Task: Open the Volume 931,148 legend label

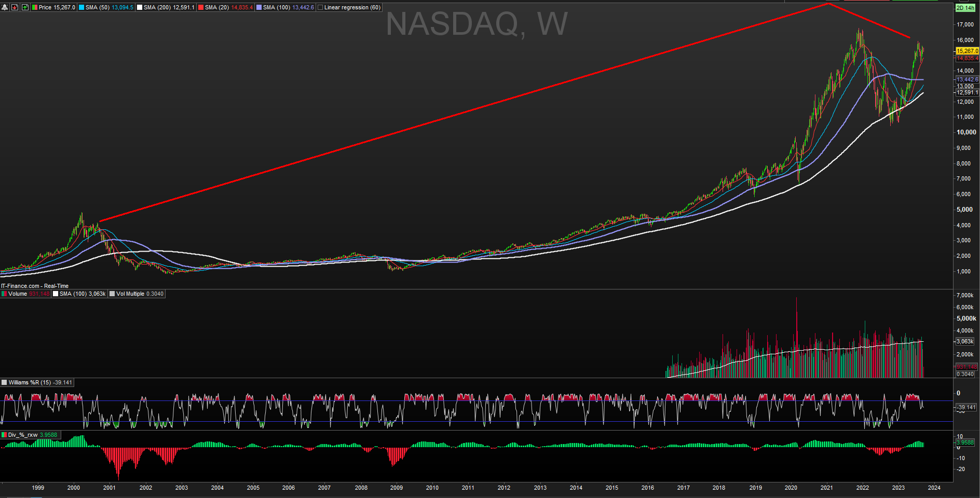Action: [x=29, y=294]
